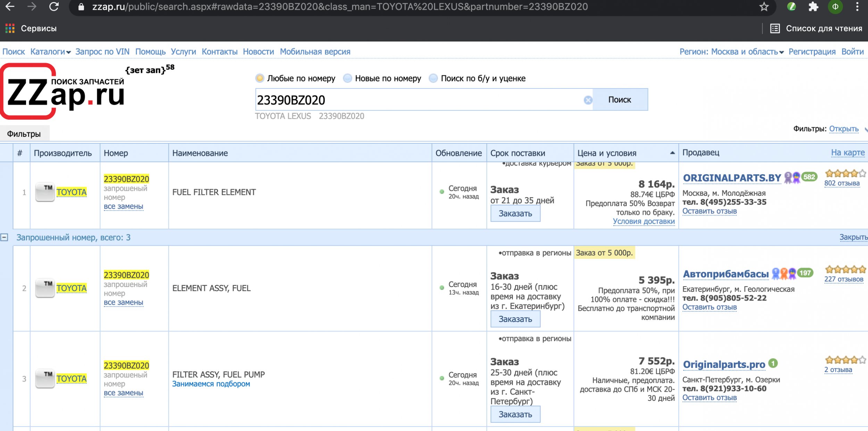Image resolution: width=868 pixels, height=431 pixels.
Task: Click the TM logo in row 1
Action: (x=45, y=192)
